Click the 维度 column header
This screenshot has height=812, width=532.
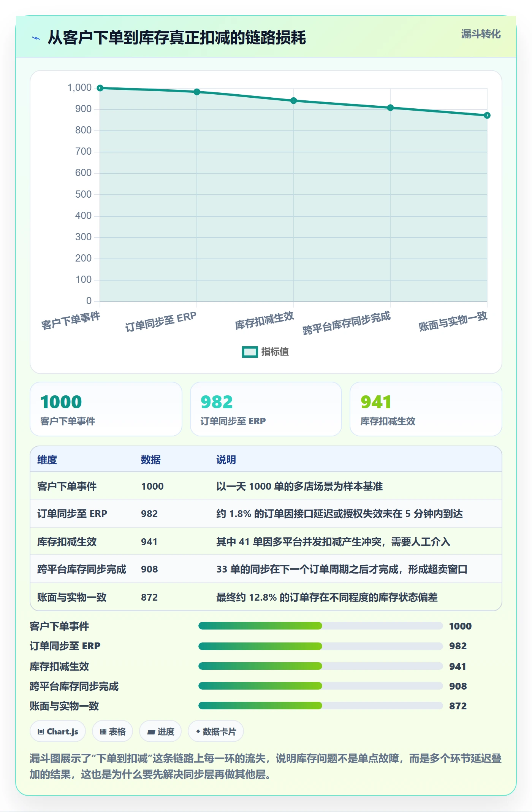(47, 460)
